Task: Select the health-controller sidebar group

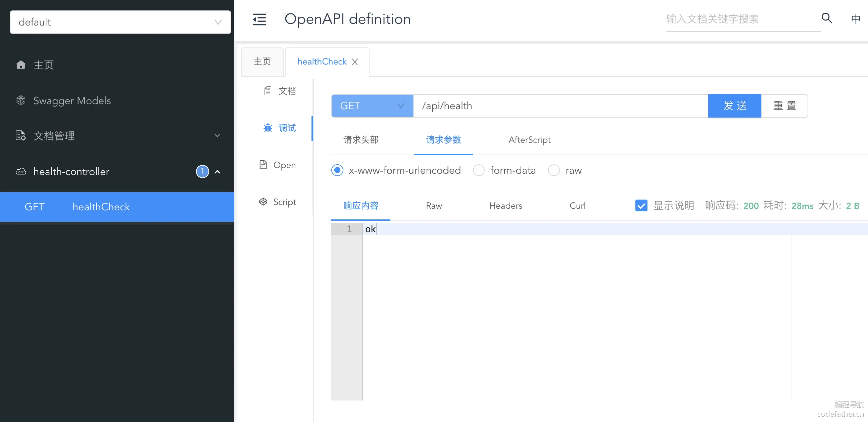Action: click(x=117, y=171)
